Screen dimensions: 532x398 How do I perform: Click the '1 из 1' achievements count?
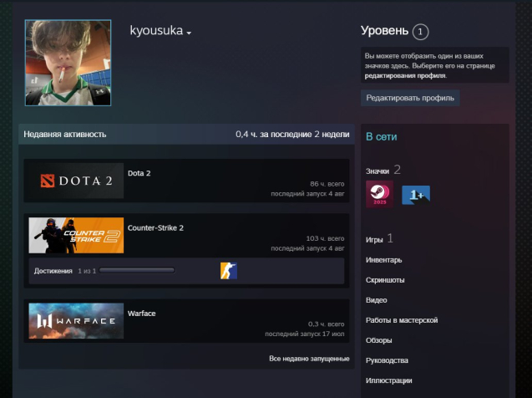(x=87, y=271)
